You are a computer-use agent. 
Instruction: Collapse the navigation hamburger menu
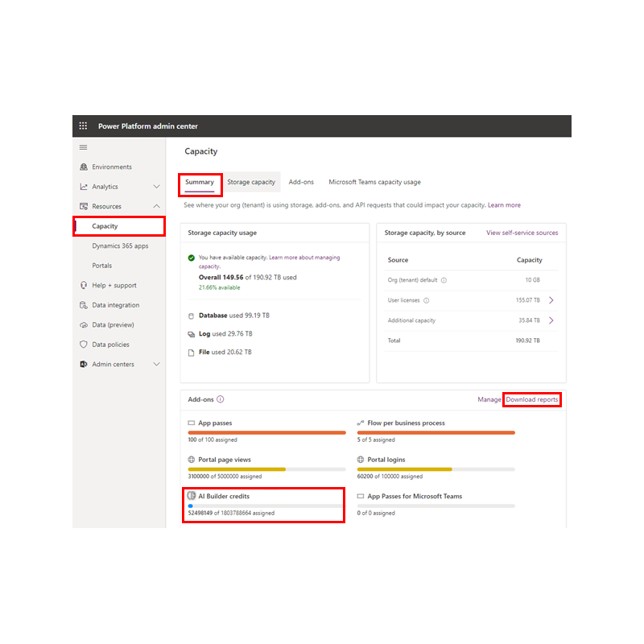tap(84, 147)
